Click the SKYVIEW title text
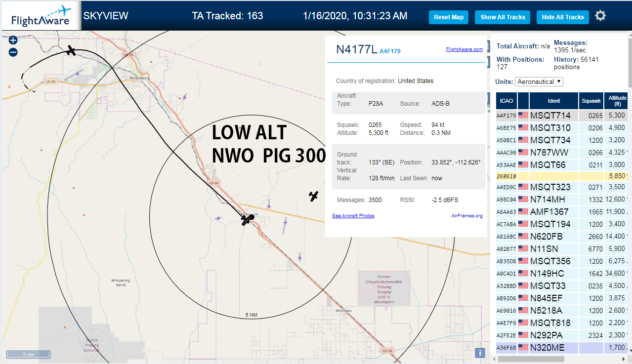 (106, 16)
